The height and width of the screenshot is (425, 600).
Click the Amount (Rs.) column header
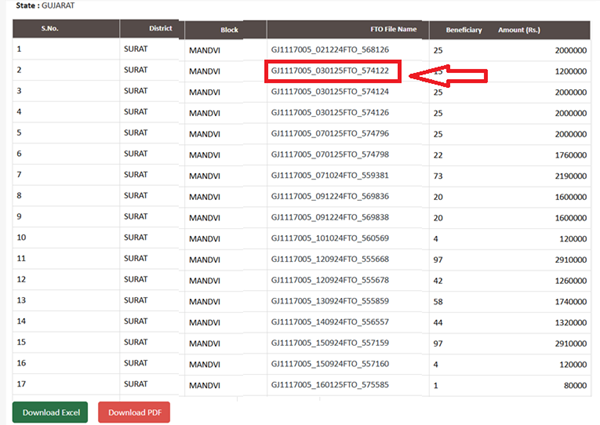click(x=519, y=30)
